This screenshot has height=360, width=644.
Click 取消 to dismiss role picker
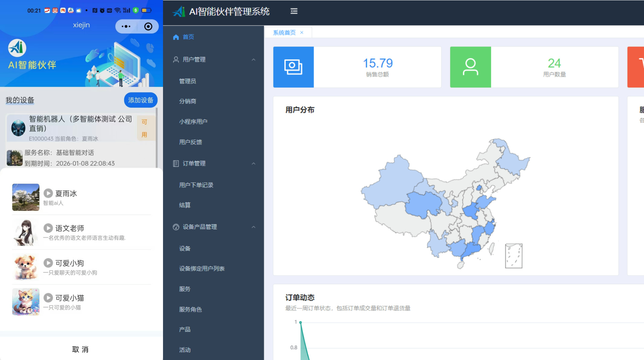tap(80, 349)
